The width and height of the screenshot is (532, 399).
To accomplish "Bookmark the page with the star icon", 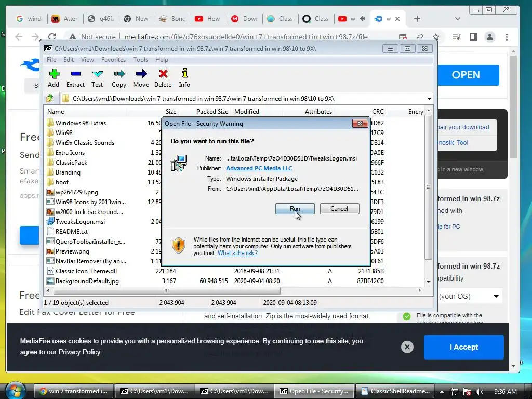I will pos(436,37).
